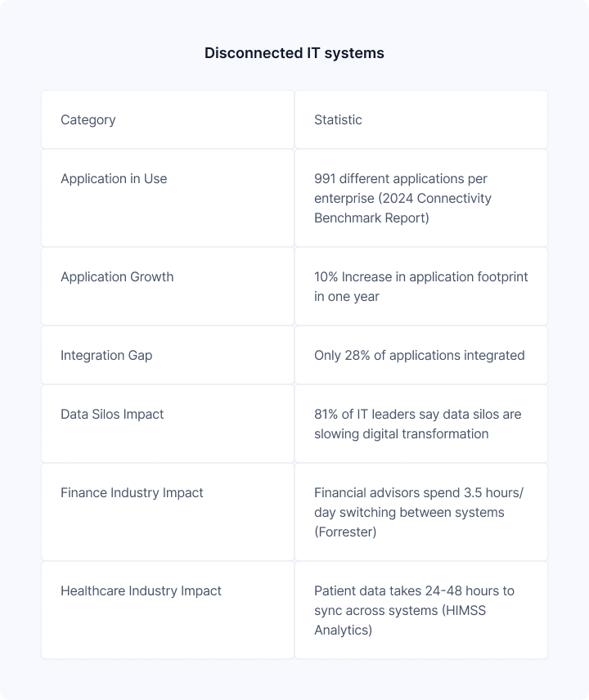Click the in one year text line
Viewport: 589px width, 700px height.
[x=347, y=296]
